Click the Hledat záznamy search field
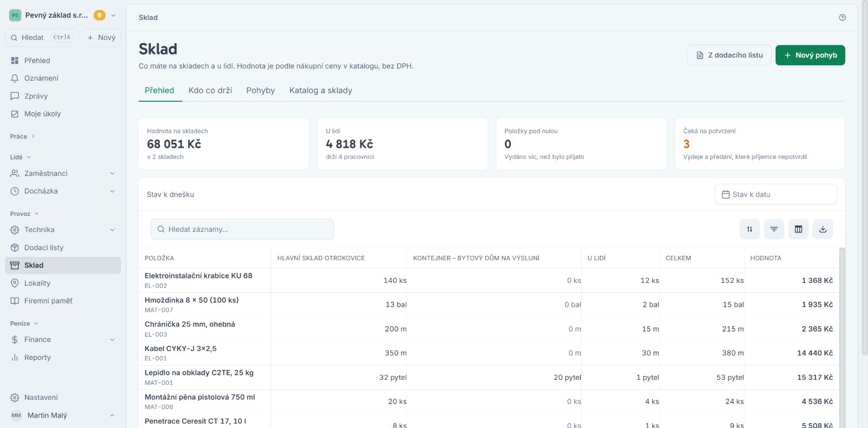The image size is (868, 428). click(x=242, y=229)
